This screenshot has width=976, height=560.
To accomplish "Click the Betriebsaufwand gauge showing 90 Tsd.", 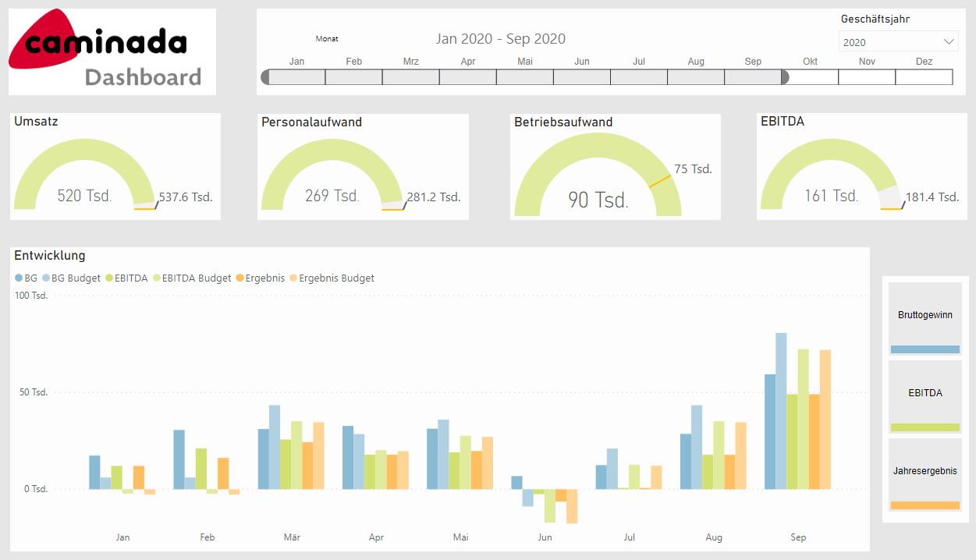I will [598, 179].
